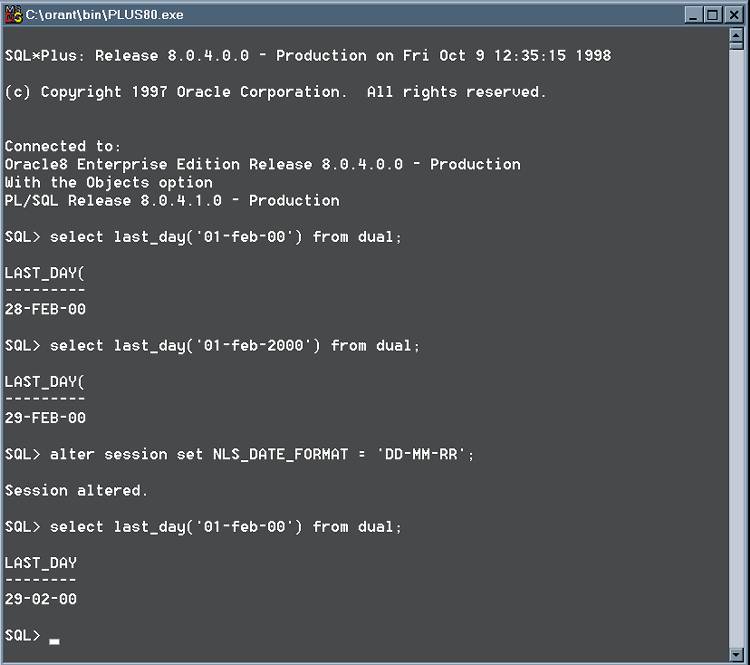
Task: Click the 'Connected to:' line
Action: tap(63, 146)
